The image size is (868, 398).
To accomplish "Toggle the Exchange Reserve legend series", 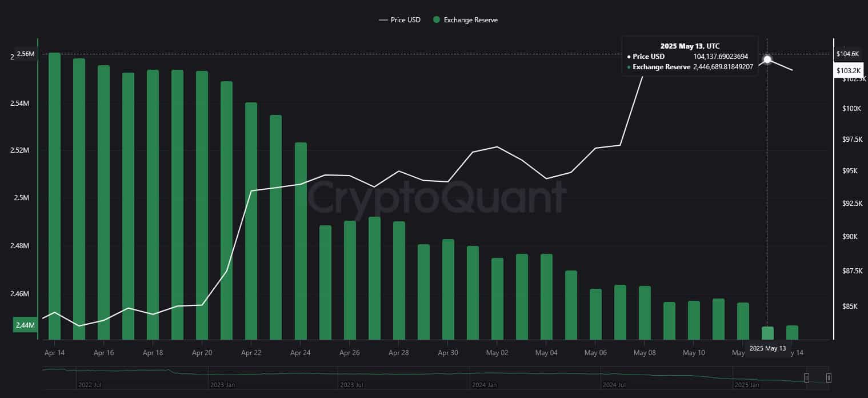I will tap(465, 20).
